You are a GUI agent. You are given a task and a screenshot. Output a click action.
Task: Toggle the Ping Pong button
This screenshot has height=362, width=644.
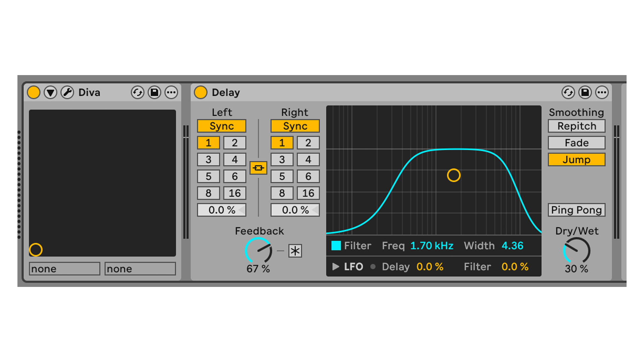tap(577, 210)
